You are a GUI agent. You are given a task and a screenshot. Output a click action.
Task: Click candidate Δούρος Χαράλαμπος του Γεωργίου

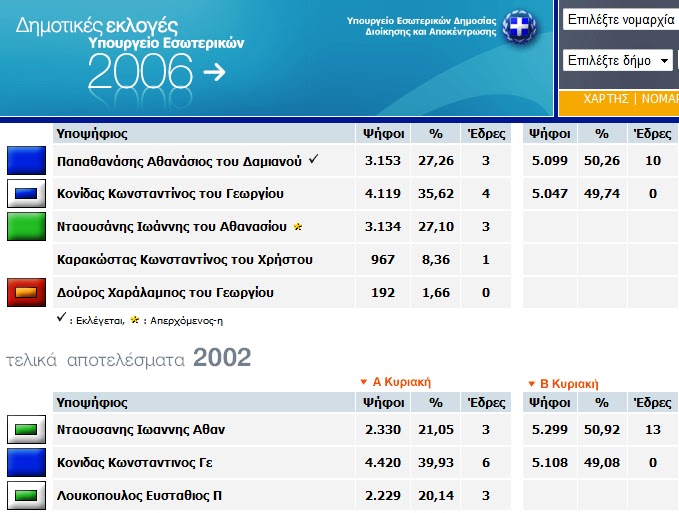tap(165, 293)
